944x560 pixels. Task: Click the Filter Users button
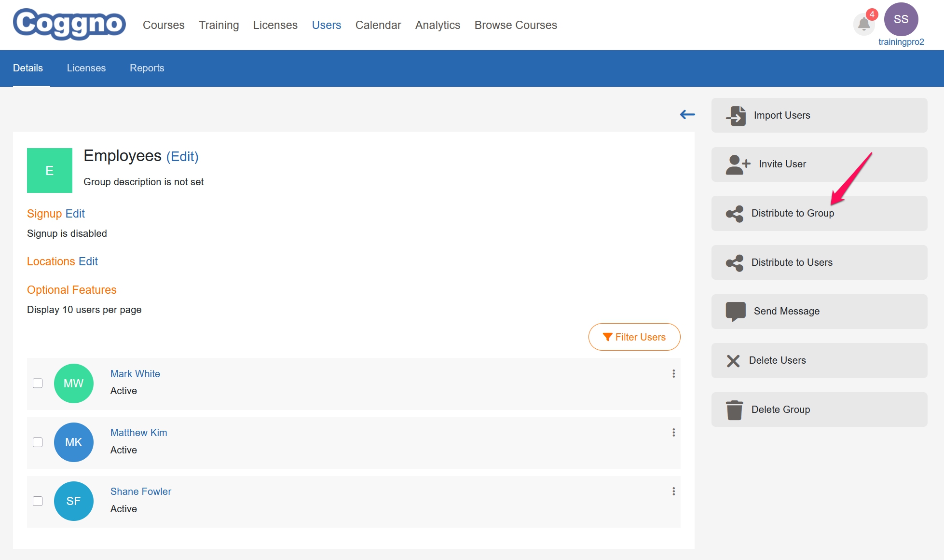(634, 337)
